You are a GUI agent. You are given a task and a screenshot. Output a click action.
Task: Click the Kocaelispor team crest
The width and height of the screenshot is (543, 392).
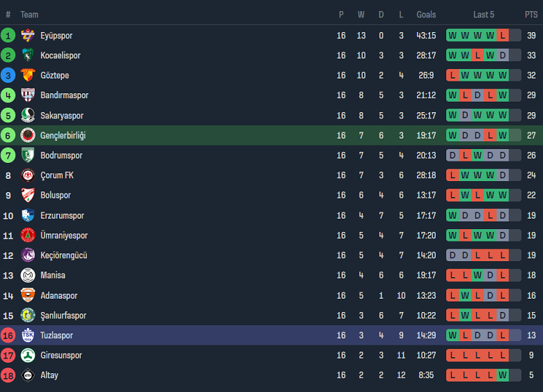click(x=28, y=56)
